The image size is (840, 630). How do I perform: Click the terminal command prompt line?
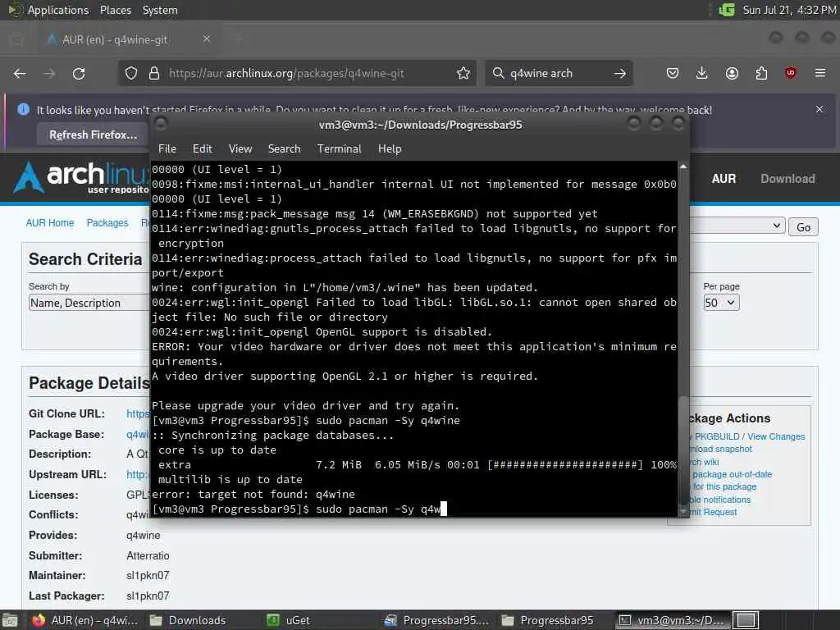(x=299, y=509)
